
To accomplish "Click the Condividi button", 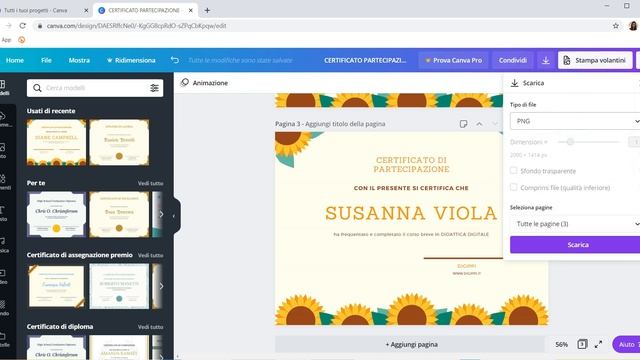I will click(x=513, y=60).
